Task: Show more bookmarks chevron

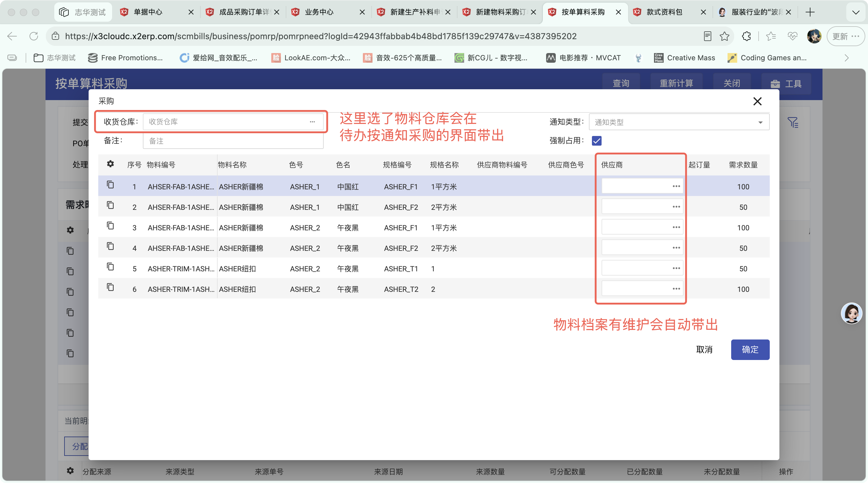Action: point(846,58)
